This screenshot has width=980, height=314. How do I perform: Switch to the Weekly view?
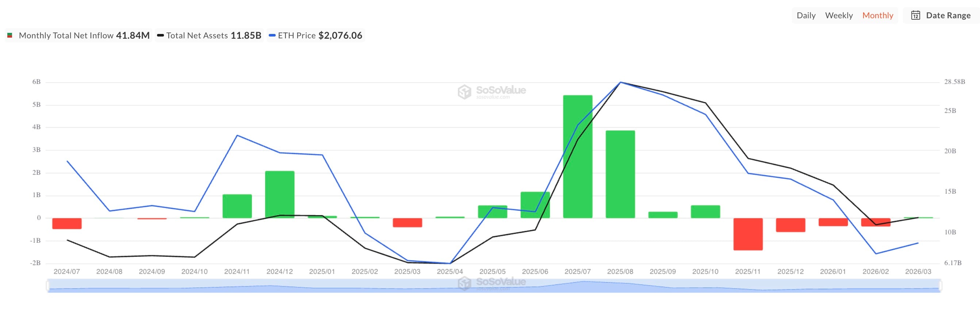838,15
